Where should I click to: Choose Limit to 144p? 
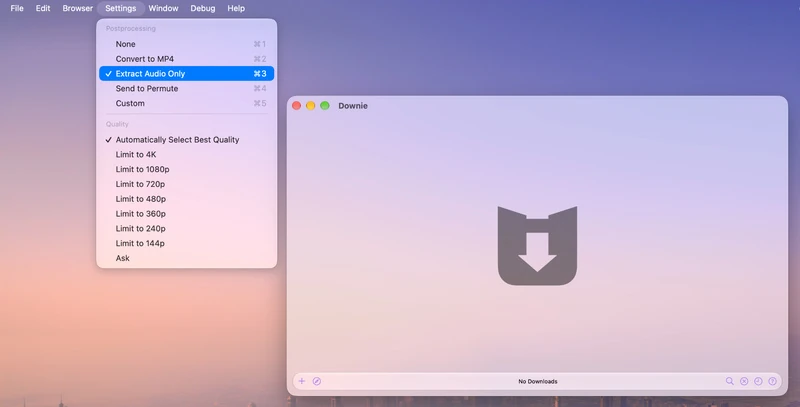tap(186, 243)
